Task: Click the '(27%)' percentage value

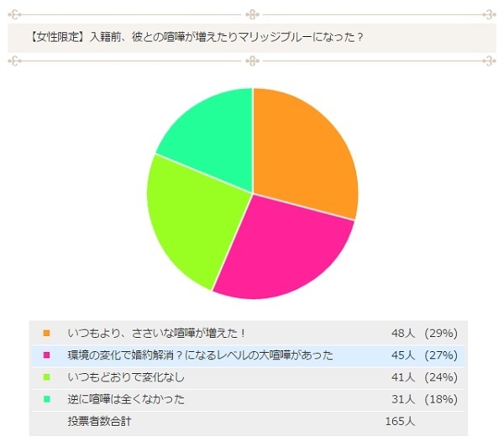Action: (440, 355)
